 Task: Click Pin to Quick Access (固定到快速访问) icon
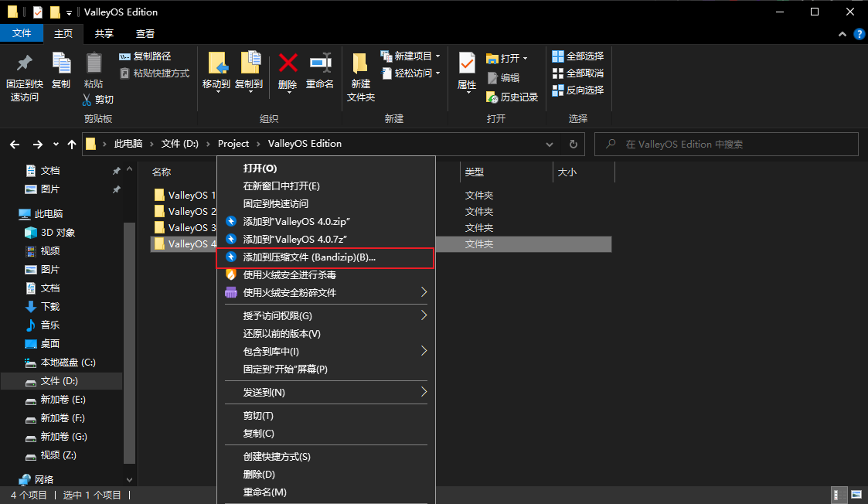[24, 63]
